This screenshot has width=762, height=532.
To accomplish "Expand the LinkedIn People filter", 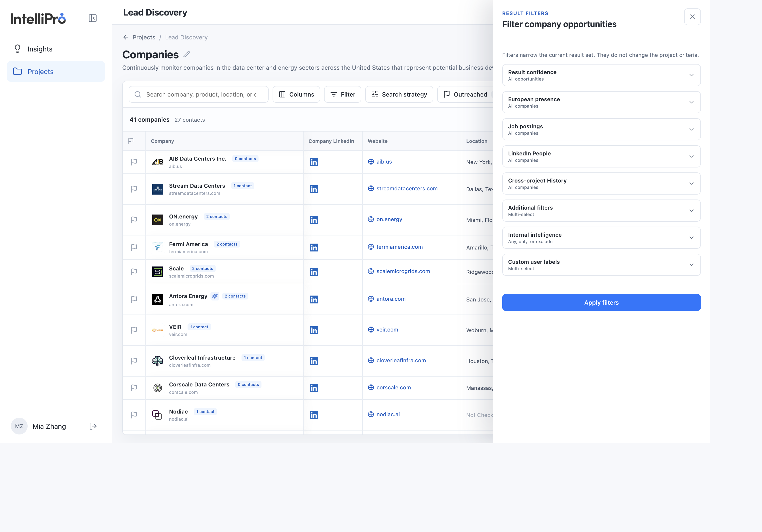I will pyautogui.click(x=601, y=157).
